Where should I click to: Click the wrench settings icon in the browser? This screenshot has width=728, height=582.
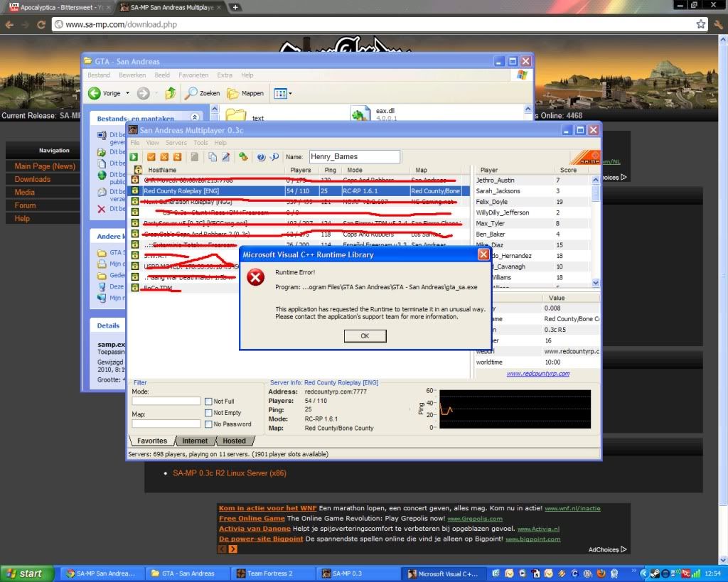[718, 25]
